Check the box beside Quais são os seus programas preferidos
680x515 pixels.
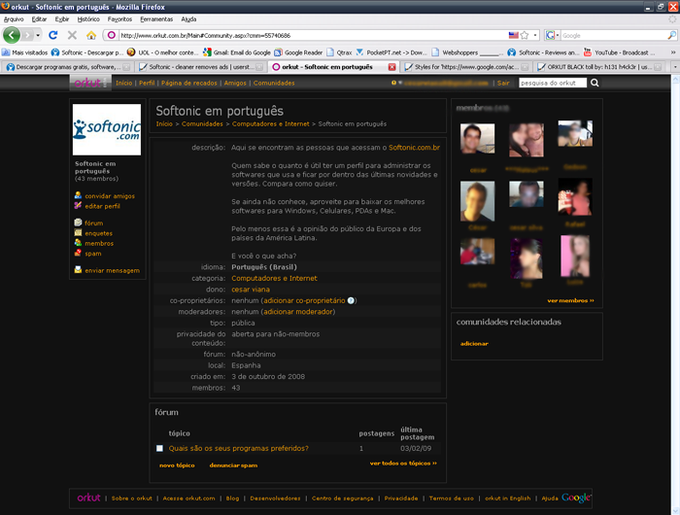click(x=160, y=448)
